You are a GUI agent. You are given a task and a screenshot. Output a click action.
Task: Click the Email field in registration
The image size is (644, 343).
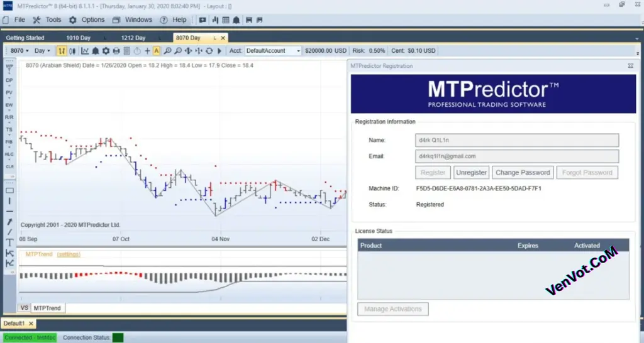tap(517, 156)
